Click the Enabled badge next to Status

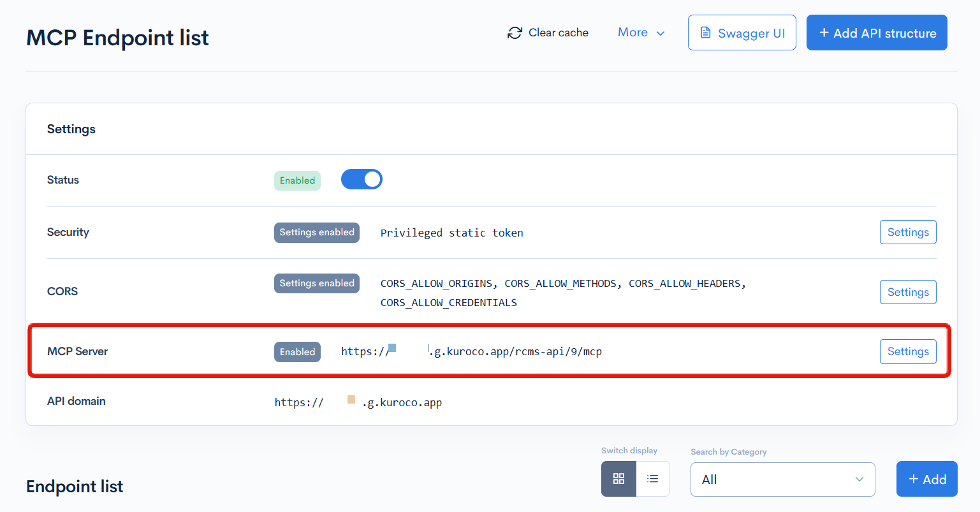(x=297, y=180)
